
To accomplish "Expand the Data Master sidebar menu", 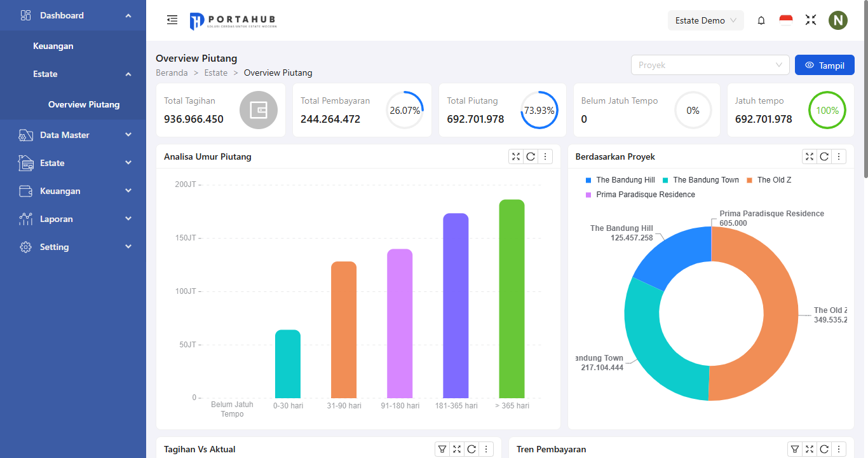I will (73, 135).
